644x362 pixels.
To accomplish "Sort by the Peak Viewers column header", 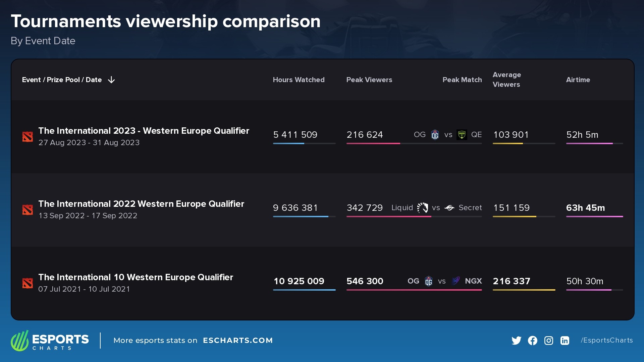I will tap(369, 80).
